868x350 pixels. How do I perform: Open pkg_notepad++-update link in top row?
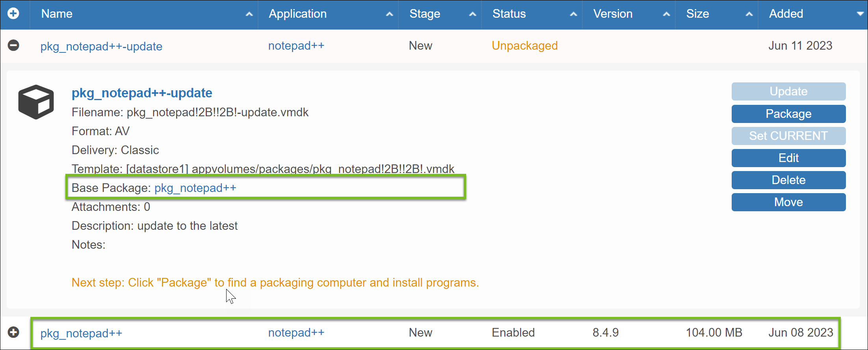tap(101, 46)
